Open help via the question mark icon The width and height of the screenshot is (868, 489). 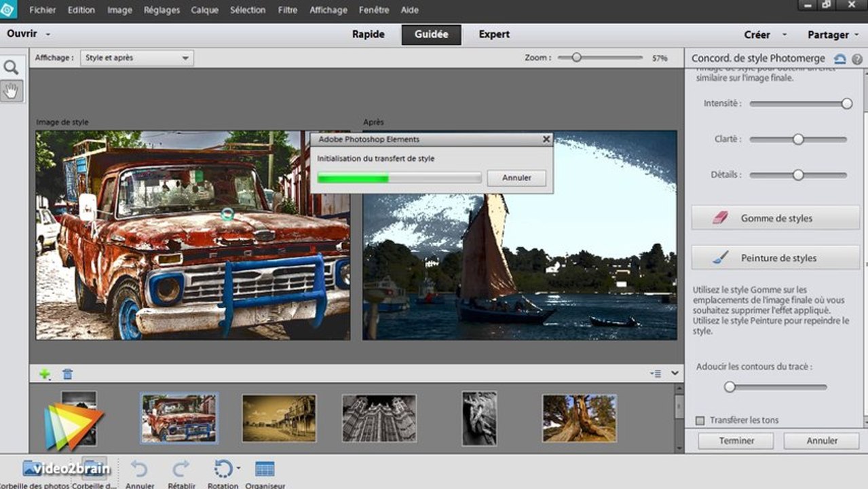(x=857, y=59)
